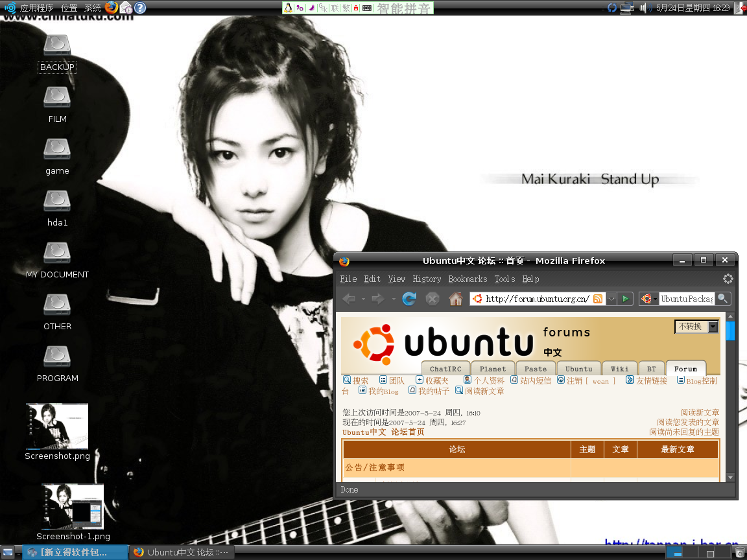Launch Firefox from the top panel
The width and height of the screenshot is (747, 560).
coord(112,8)
